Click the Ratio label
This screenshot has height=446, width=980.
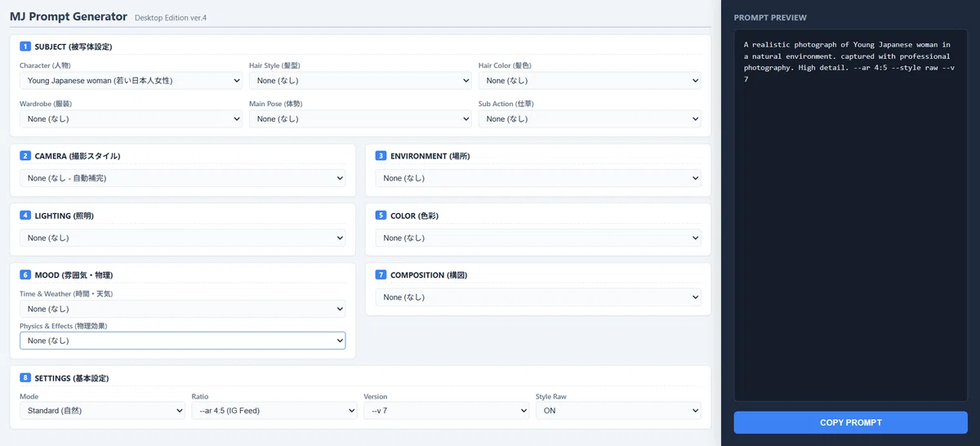[x=200, y=396]
